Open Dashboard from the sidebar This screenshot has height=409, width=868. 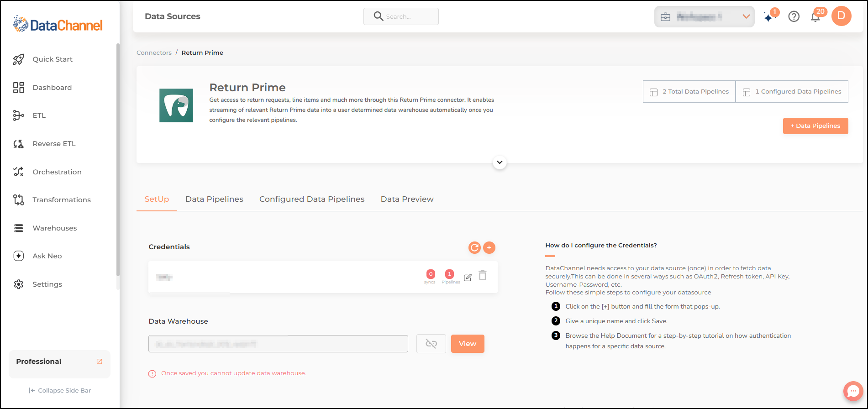(52, 88)
